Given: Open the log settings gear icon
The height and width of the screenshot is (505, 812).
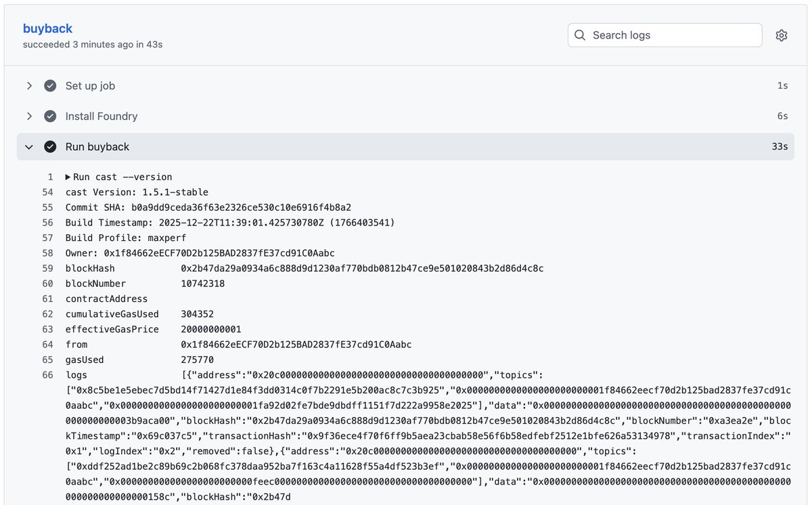Looking at the screenshot, I should (782, 35).
